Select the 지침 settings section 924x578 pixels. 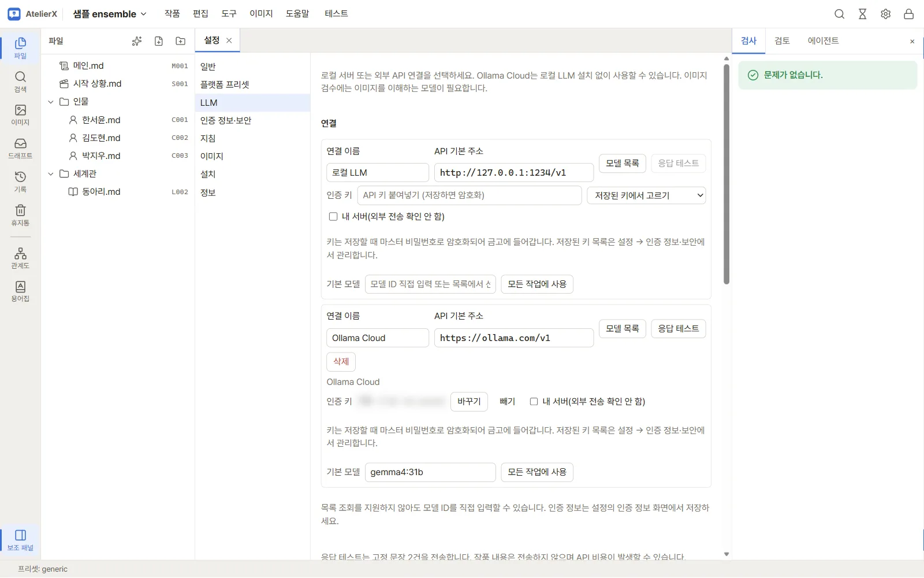(x=252, y=138)
